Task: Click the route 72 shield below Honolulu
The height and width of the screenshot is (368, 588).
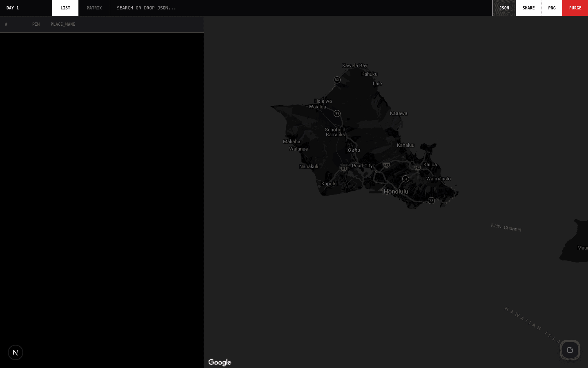Action: (431, 200)
